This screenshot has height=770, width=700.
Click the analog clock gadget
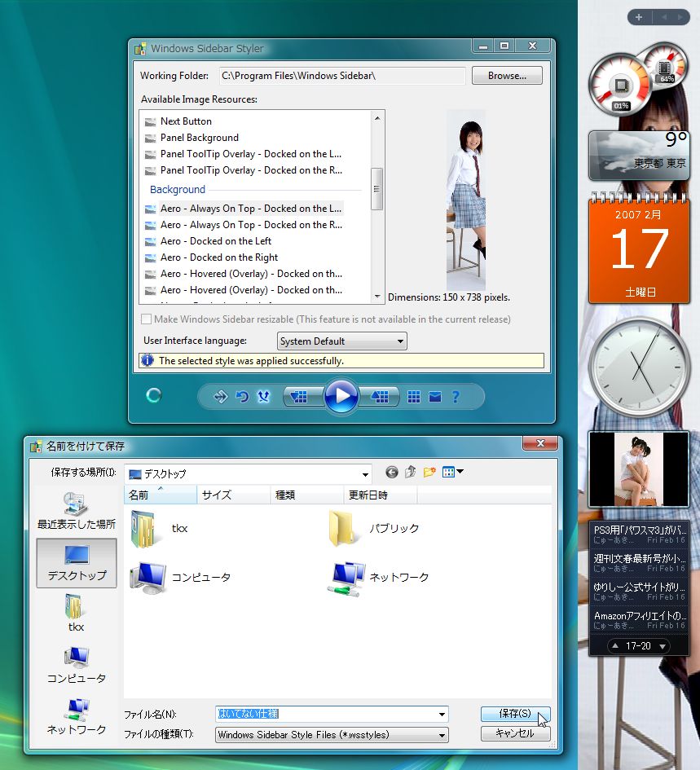coord(639,367)
